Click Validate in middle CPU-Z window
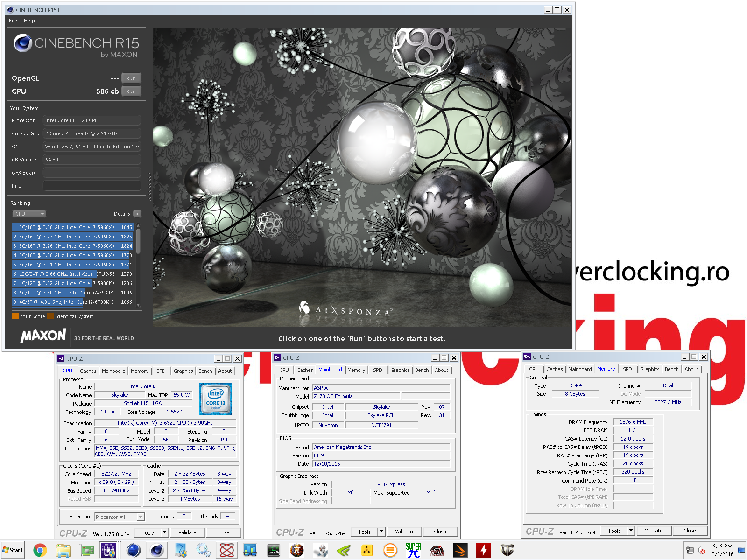The width and height of the screenshot is (747, 560). pyautogui.click(x=404, y=532)
